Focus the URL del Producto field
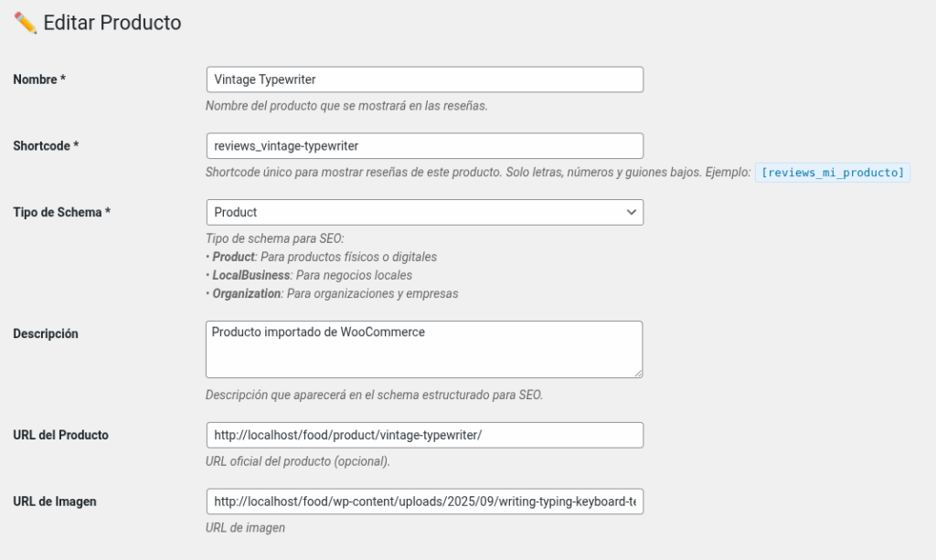Image resolution: width=936 pixels, height=560 pixels. pyautogui.click(x=424, y=435)
